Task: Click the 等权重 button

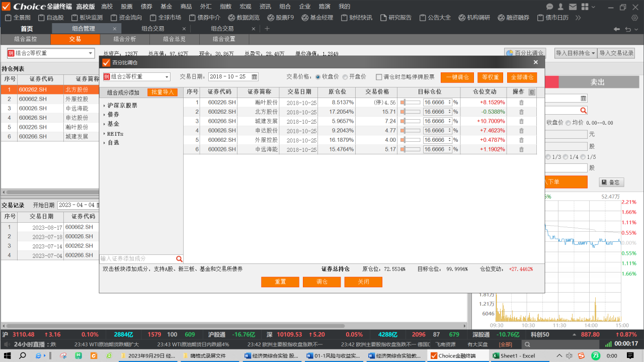Action: pyautogui.click(x=490, y=77)
